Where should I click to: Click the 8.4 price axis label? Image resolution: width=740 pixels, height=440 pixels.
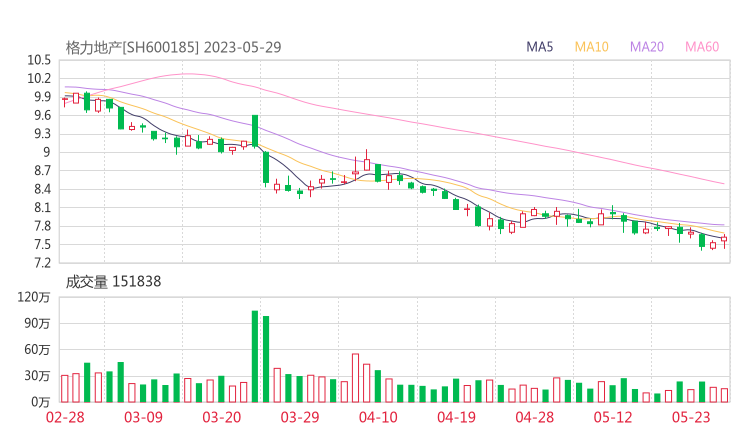[x=42, y=189]
